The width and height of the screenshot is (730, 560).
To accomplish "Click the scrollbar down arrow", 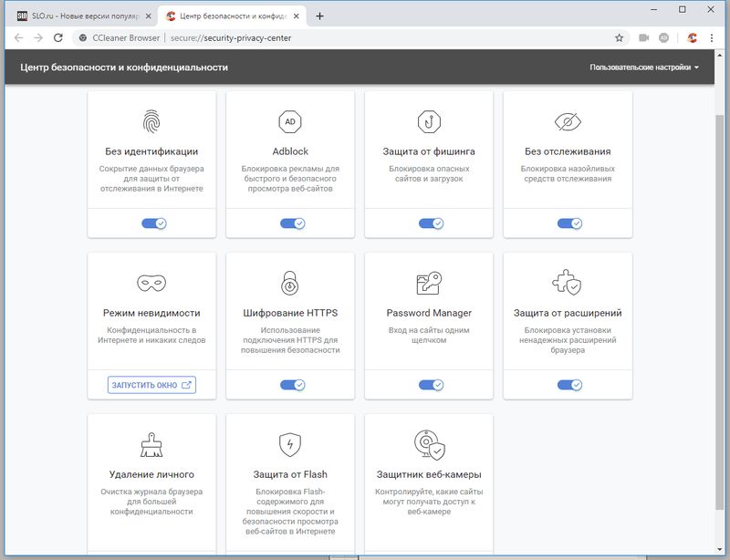I will pyautogui.click(x=719, y=550).
